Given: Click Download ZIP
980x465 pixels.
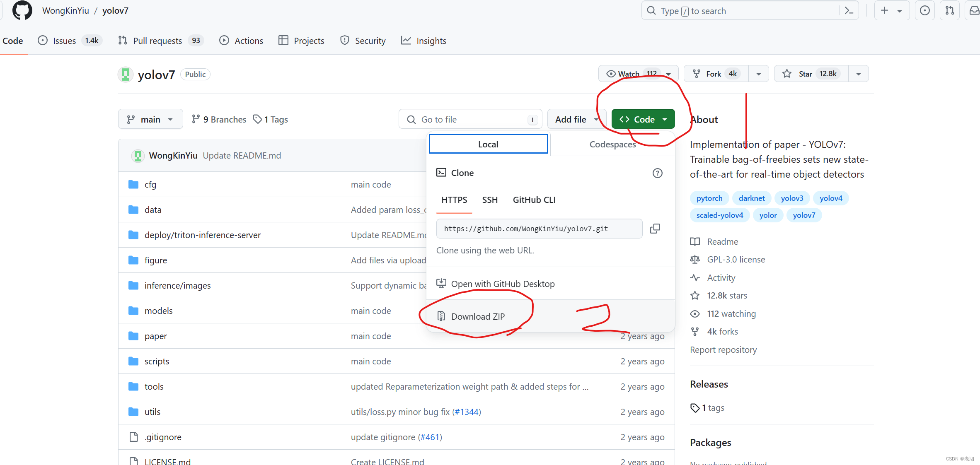Looking at the screenshot, I should point(477,317).
